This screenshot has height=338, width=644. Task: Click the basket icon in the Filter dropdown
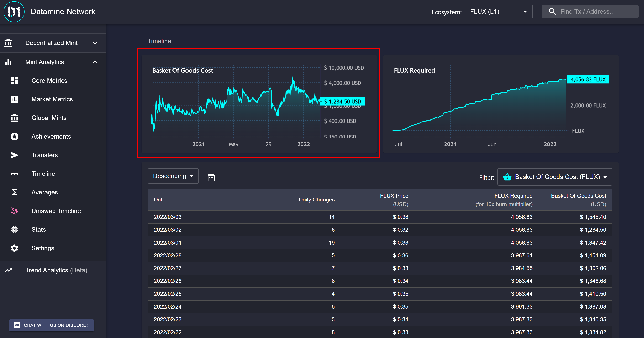507,177
